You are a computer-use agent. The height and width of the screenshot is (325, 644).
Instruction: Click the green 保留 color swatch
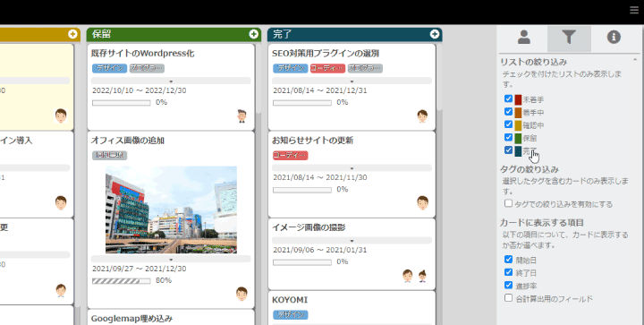pos(518,138)
